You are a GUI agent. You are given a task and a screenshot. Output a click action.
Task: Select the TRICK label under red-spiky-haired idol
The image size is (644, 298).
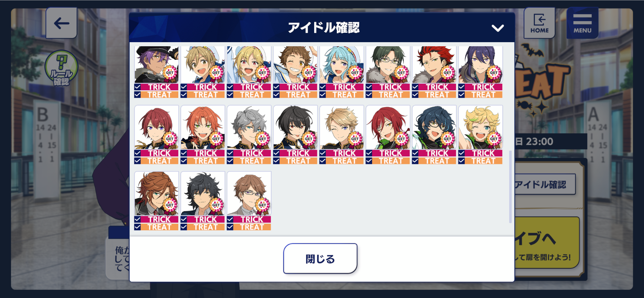437,87
